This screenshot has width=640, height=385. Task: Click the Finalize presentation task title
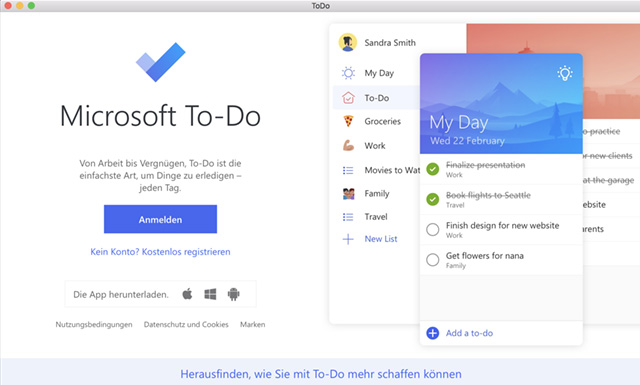(486, 165)
